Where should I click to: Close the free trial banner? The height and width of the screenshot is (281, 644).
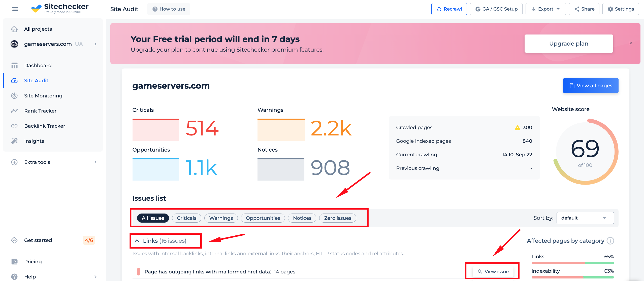coord(631,43)
